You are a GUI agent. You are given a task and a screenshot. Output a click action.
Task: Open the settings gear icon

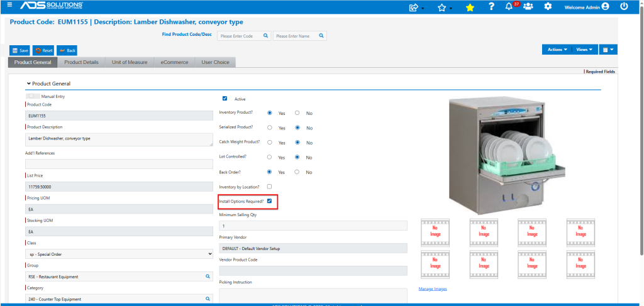548,6
